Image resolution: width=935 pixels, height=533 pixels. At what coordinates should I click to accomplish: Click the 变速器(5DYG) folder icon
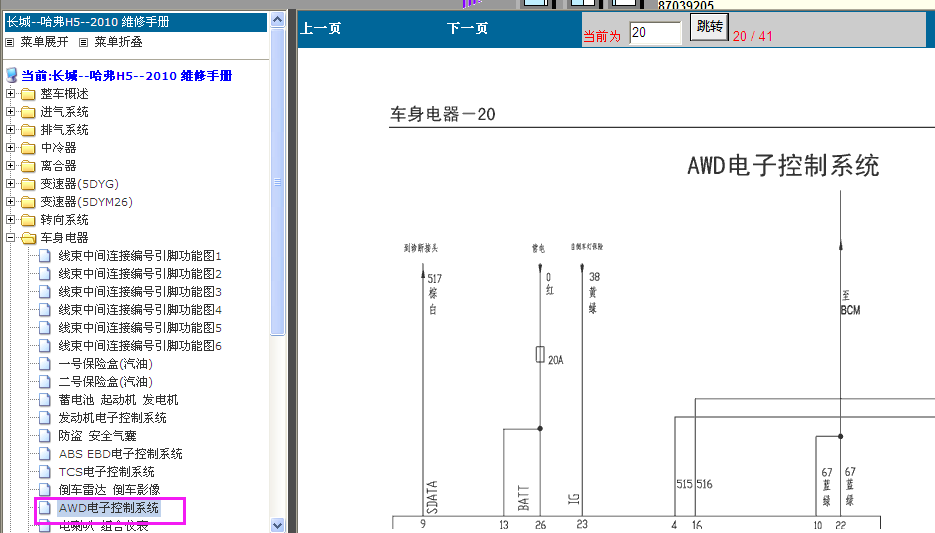28,184
